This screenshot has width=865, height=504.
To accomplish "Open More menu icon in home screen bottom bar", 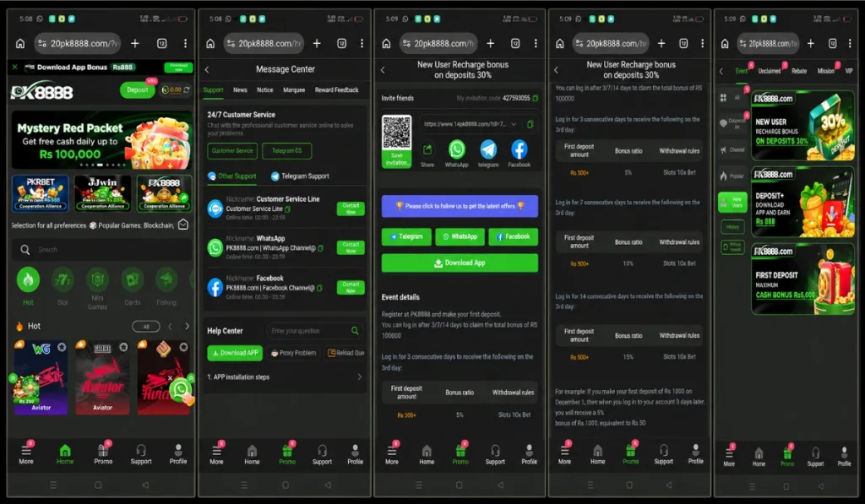I will click(x=26, y=453).
